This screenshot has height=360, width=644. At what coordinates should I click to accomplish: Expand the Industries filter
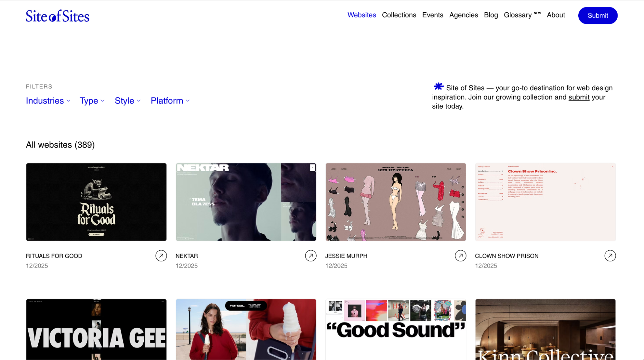coord(48,101)
